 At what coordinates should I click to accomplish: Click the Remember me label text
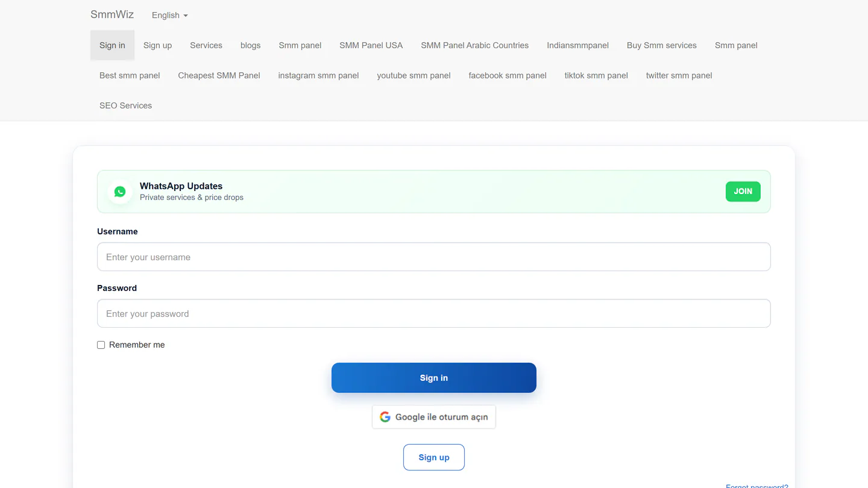pos(137,345)
